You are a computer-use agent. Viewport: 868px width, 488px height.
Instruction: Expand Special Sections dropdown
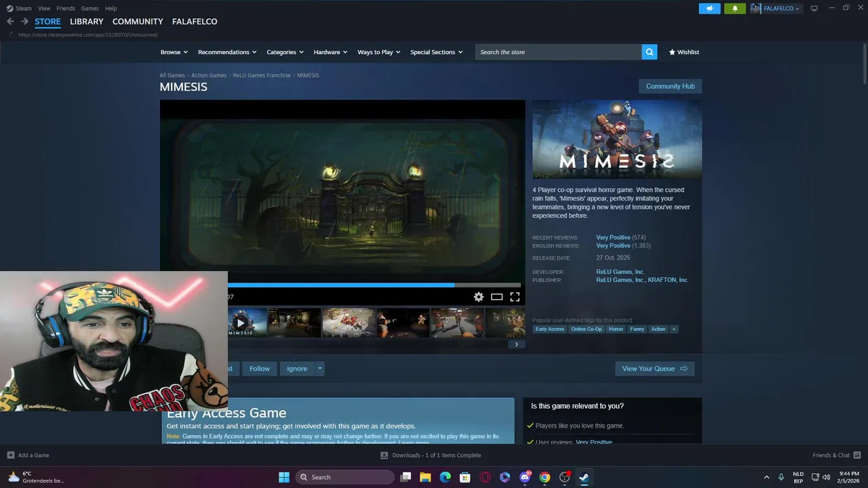(436, 52)
